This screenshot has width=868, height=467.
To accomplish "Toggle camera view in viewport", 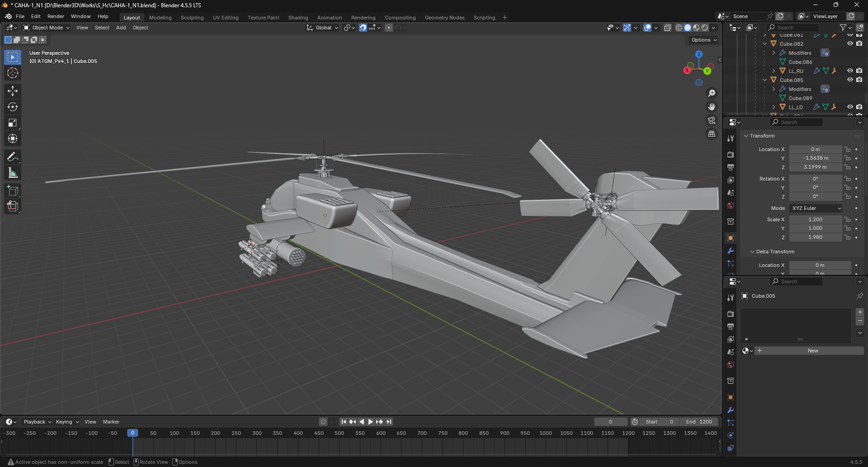I will point(712,120).
